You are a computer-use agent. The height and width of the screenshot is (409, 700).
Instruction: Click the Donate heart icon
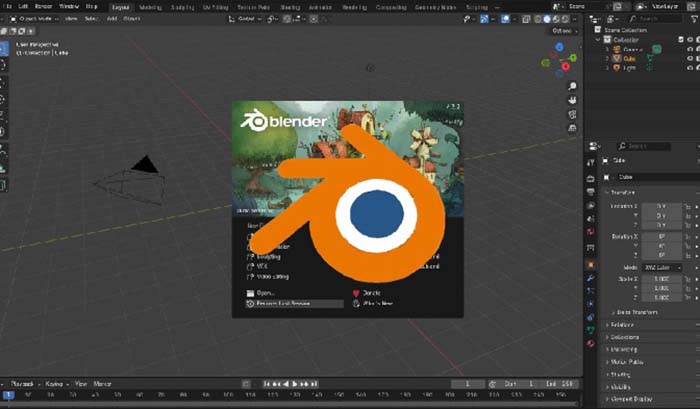pos(356,293)
